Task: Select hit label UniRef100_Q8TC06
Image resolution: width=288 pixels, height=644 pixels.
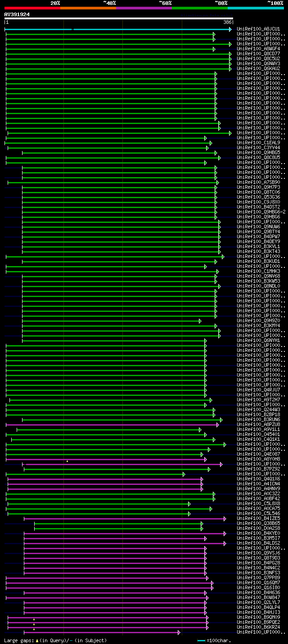Action: click(259, 192)
